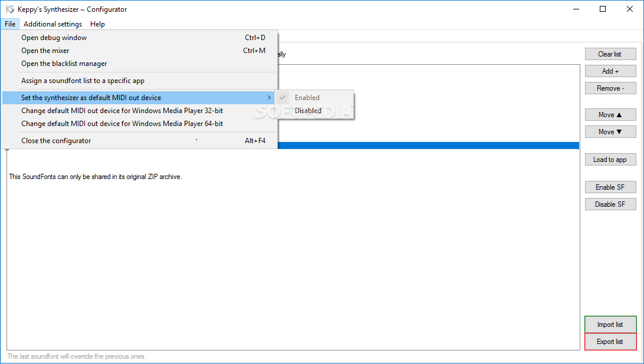Image resolution: width=644 pixels, height=364 pixels.
Task: Move selected soundfont down
Action: coord(610,132)
